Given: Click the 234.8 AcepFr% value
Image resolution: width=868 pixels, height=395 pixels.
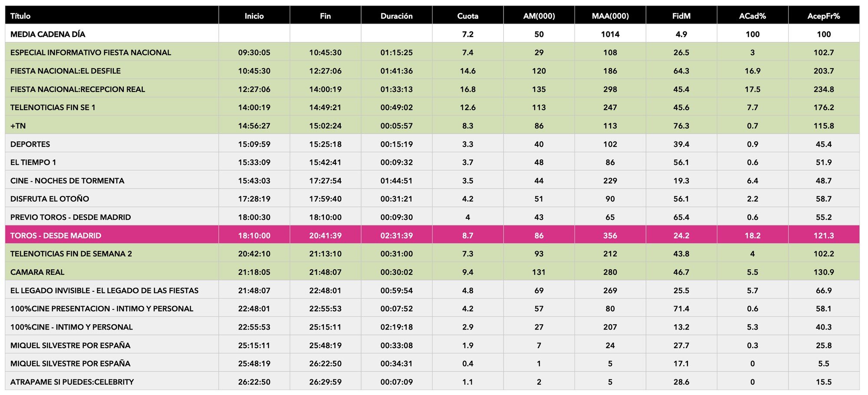Looking at the screenshot, I should click(823, 89).
